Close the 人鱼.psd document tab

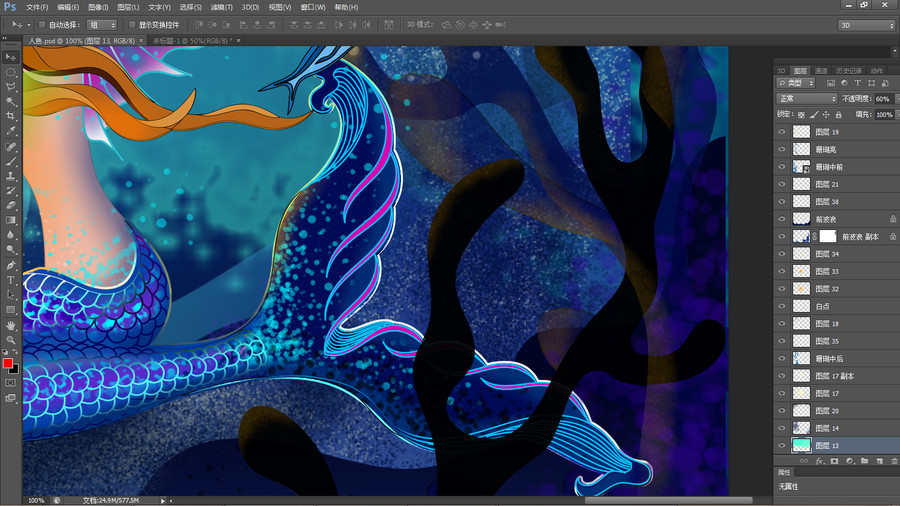click(x=141, y=41)
